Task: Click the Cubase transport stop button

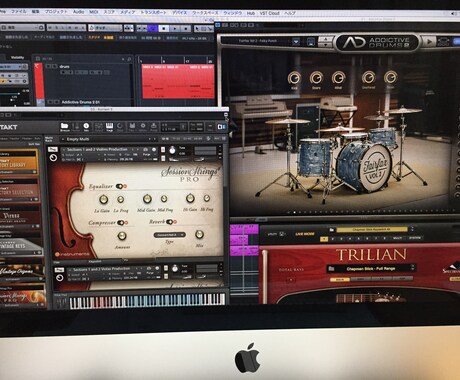Action: (163, 29)
